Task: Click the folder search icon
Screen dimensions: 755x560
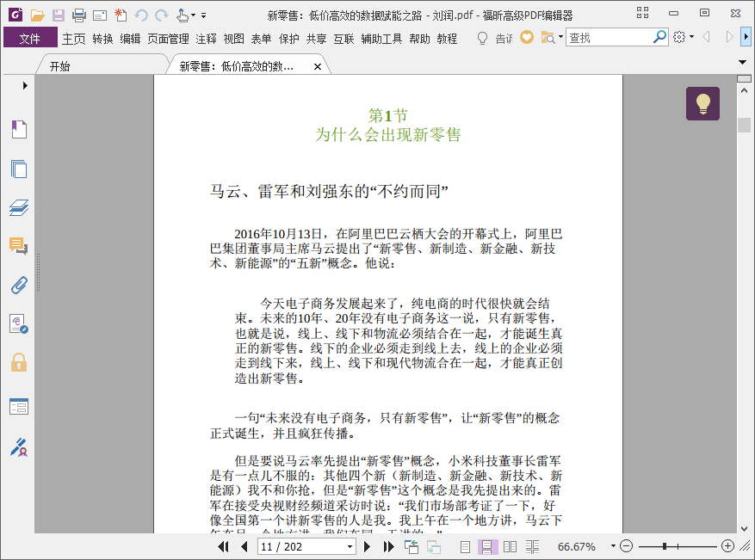Action: (548, 38)
